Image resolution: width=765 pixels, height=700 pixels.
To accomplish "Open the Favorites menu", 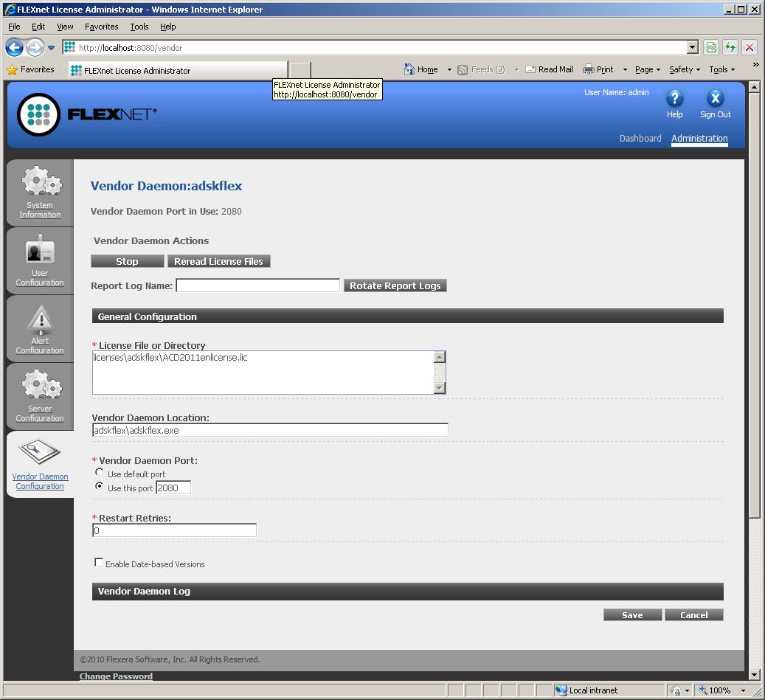I will pyautogui.click(x=101, y=27).
